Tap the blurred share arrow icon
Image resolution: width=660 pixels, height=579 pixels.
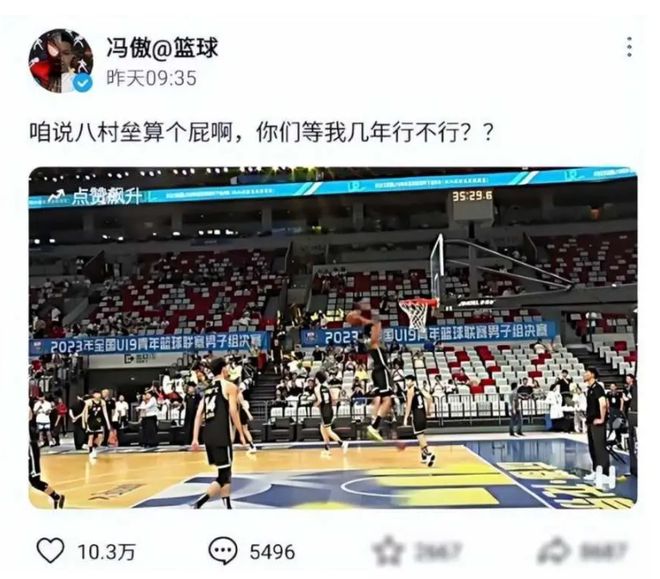coord(555,550)
